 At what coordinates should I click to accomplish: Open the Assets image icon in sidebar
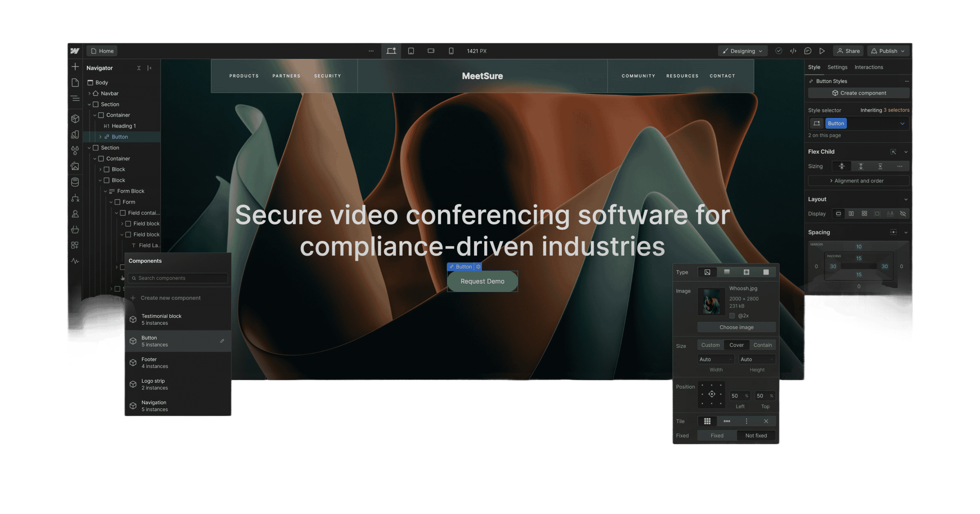coord(75,166)
